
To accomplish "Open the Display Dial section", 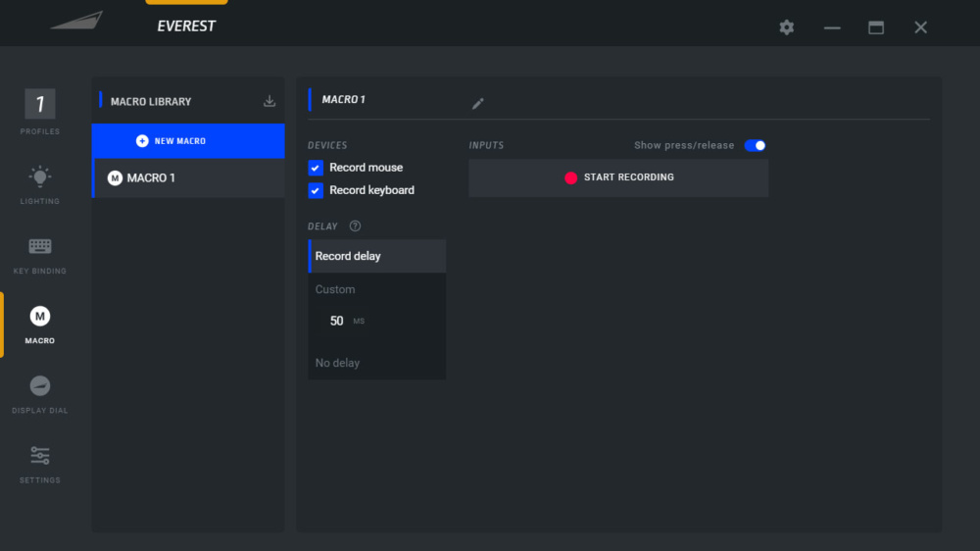I will tap(40, 395).
